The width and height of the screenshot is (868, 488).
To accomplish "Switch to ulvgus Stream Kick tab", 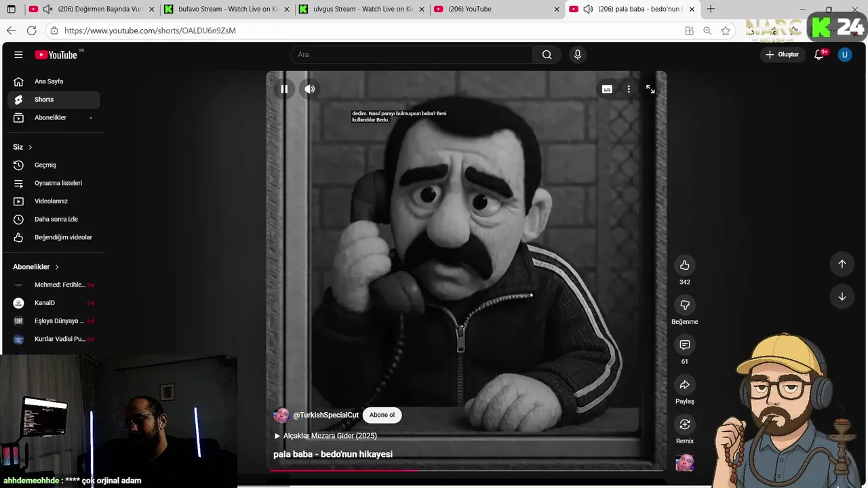I will [x=362, y=9].
